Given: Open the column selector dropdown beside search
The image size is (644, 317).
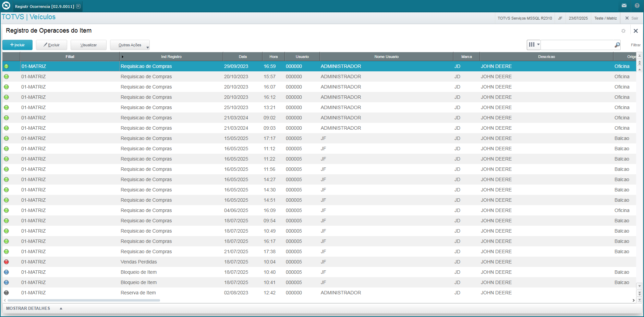Looking at the screenshot, I should click(534, 45).
